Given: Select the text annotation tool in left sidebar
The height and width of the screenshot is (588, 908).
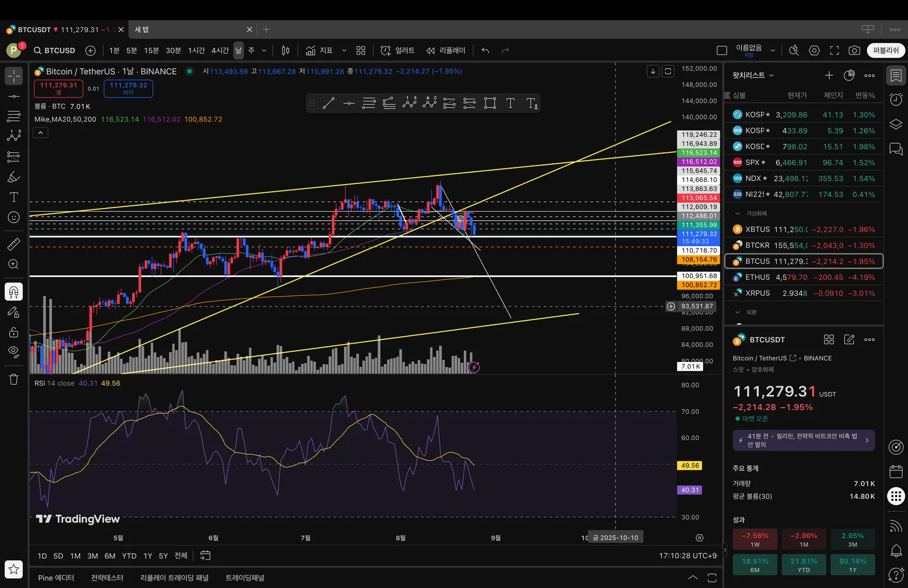Looking at the screenshot, I should [14, 197].
